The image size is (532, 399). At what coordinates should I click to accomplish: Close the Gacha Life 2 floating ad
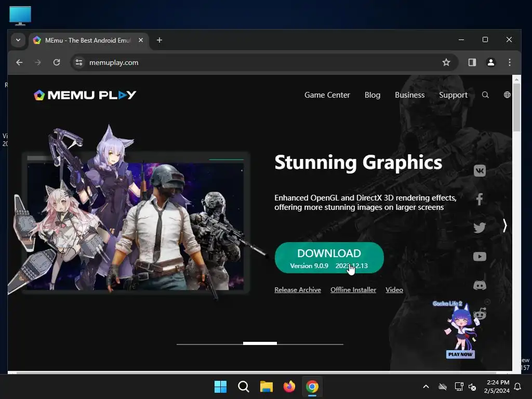487,302
